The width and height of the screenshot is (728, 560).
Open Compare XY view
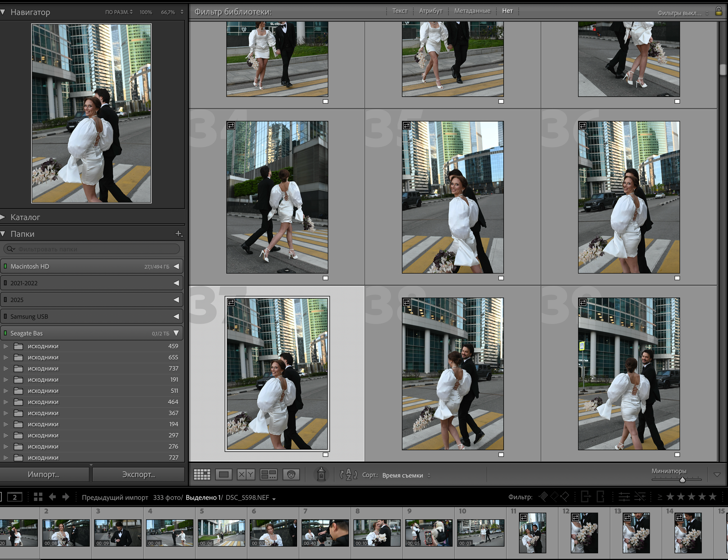[246, 474]
